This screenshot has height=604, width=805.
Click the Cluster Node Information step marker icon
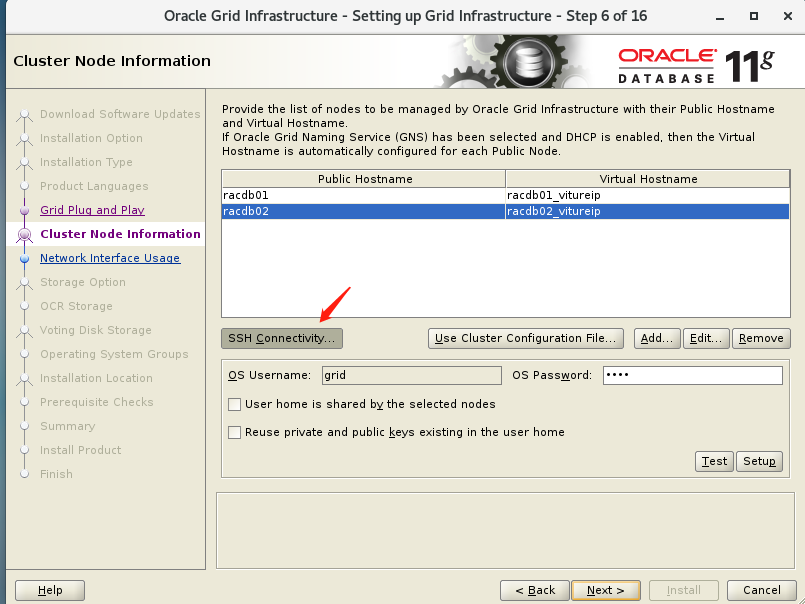[24, 235]
